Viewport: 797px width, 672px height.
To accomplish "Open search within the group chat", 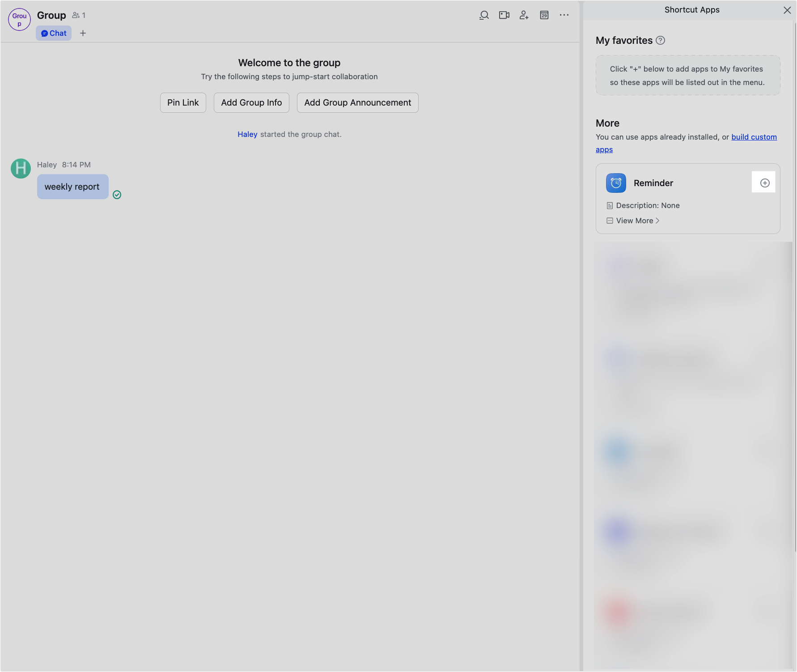I will pos(484,15).
